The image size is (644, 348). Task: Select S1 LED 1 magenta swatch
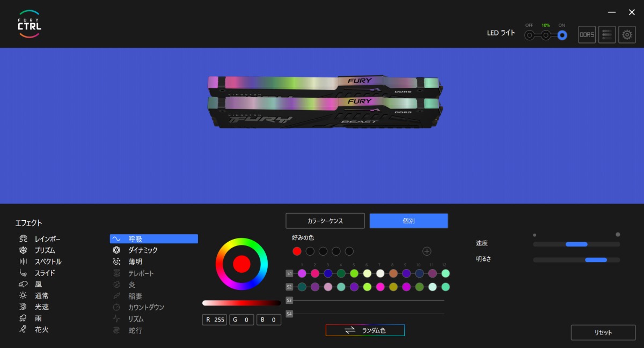coord(302,273)
